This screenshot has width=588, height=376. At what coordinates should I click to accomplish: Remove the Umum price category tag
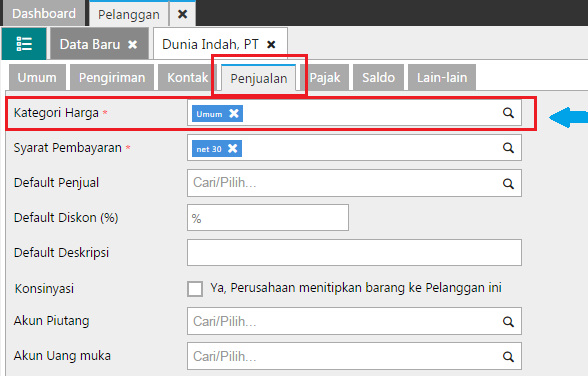point(234,113)
